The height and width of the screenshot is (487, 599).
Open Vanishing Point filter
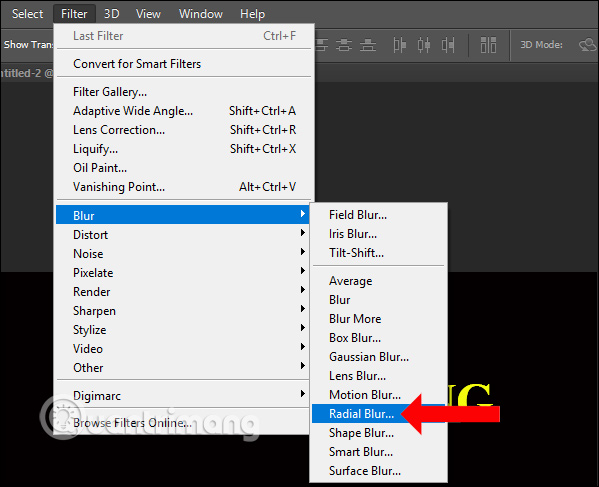tap(184, 187)
